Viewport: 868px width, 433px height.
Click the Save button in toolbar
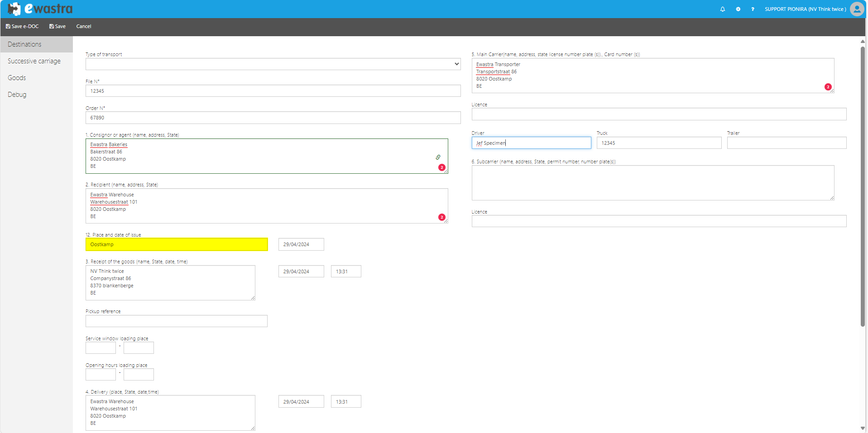tap(58, 26)
